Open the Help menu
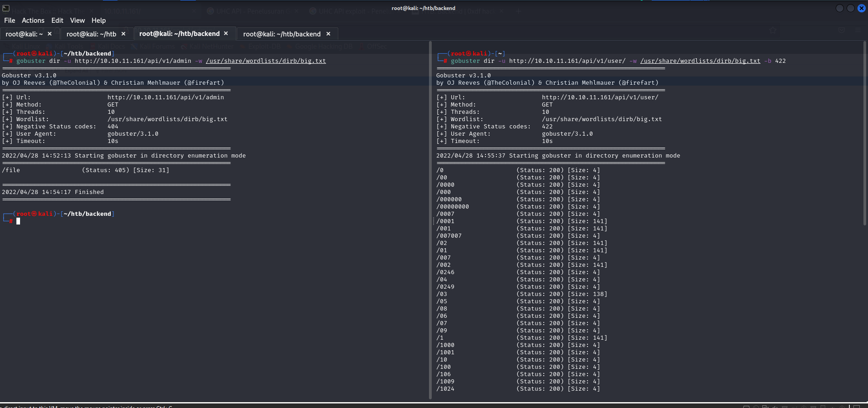The width and height of the screenshot is (868, 408). (x=98, y=20)
